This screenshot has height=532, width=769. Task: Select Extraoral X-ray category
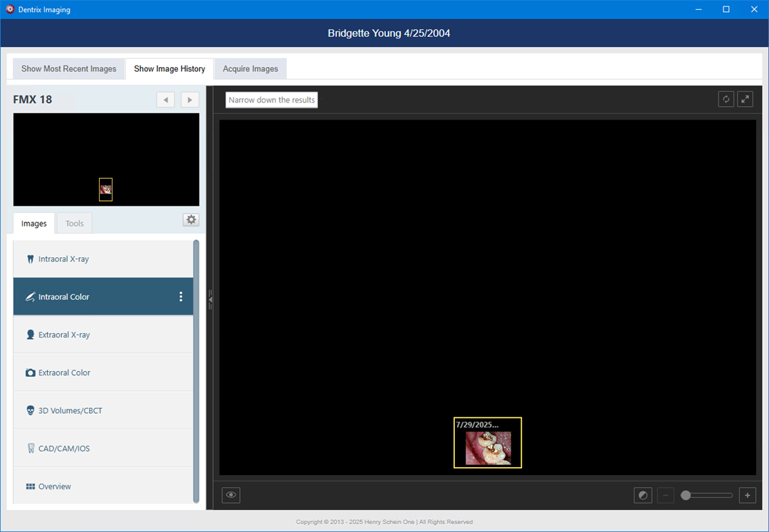click(103, 335)
